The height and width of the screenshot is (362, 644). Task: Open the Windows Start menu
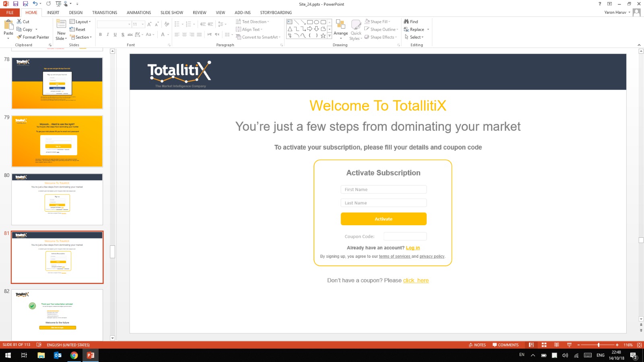[8, 355]
